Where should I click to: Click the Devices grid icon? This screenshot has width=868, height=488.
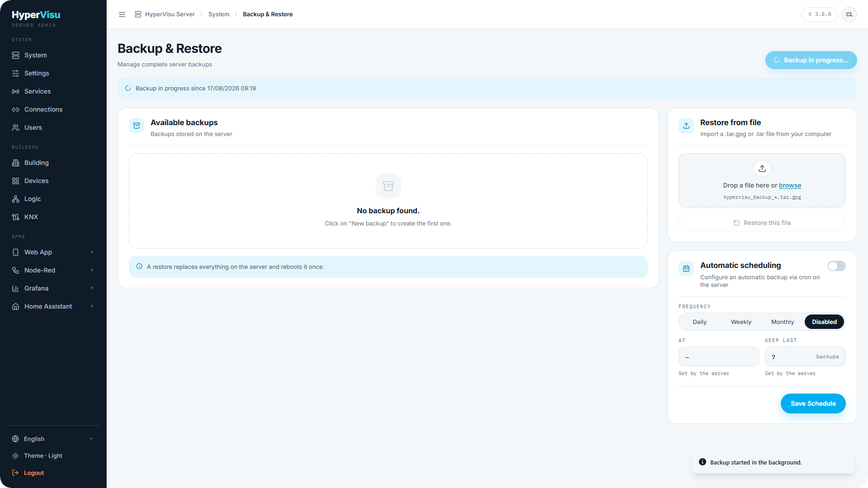click(15, 181)
